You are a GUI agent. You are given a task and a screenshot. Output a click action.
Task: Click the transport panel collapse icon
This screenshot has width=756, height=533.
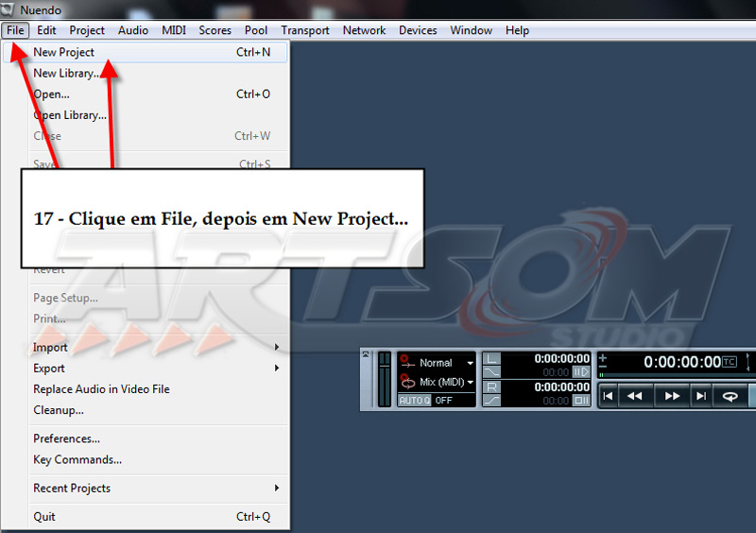point(366,354)
